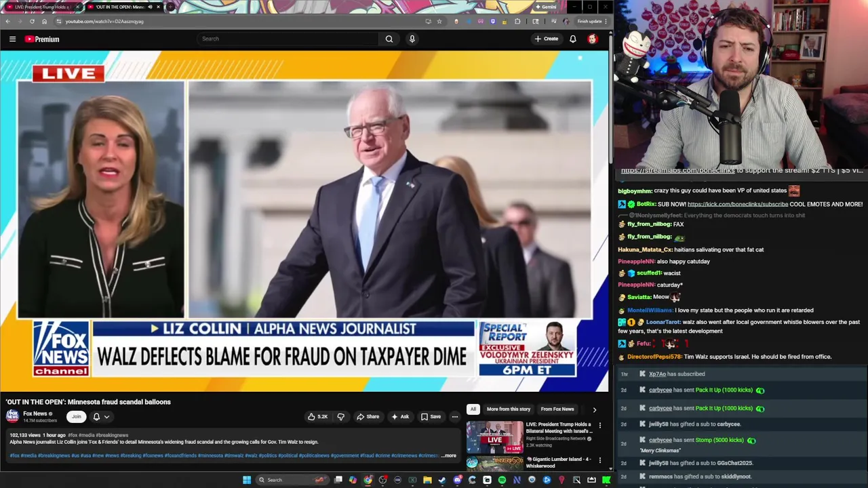Open options for Gigantic Lumber Island video
The width and height of the screenshot is (868, 488).
coord(599,460)
